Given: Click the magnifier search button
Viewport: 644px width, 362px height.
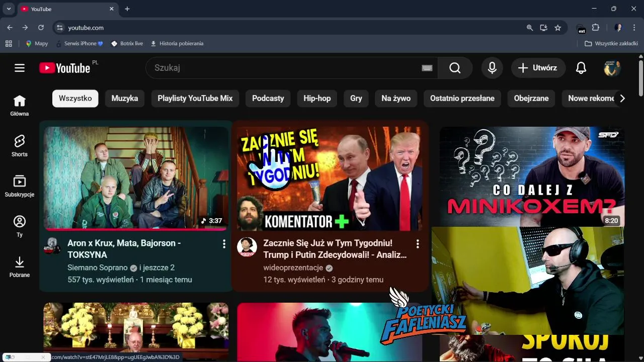Looking at the screenshot, I should pos(455,68).
